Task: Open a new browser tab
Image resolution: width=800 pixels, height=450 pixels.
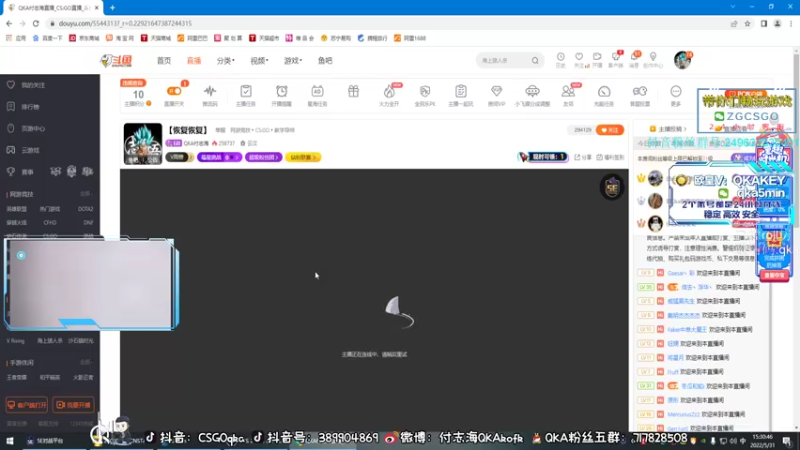Action: [x=112, y=8]
